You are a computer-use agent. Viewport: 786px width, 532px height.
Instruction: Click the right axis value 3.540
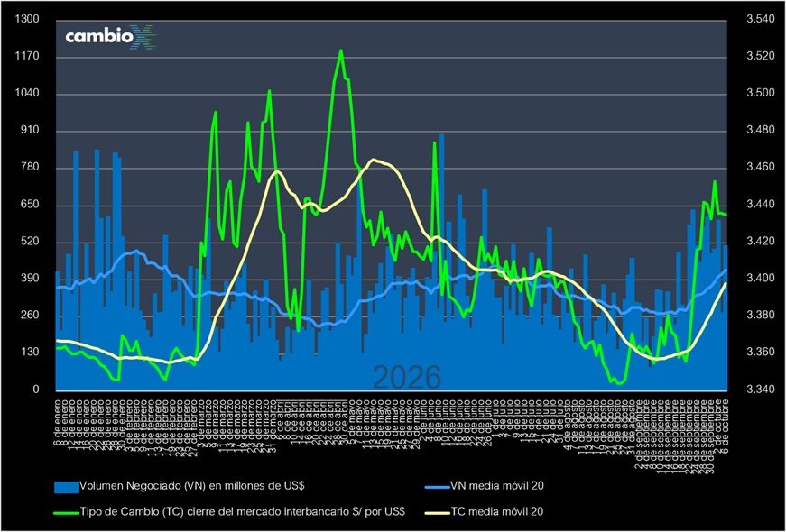(x=761, y=20)
